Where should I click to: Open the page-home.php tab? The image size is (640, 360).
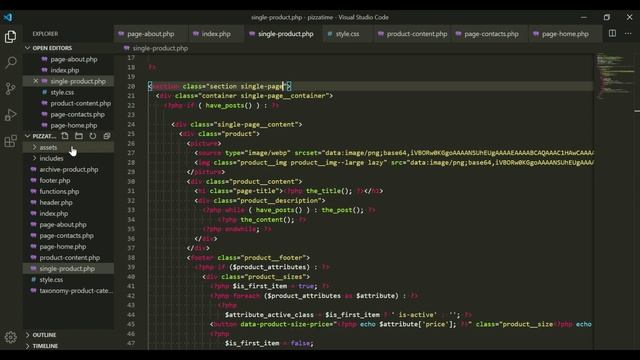click(565, 34)
